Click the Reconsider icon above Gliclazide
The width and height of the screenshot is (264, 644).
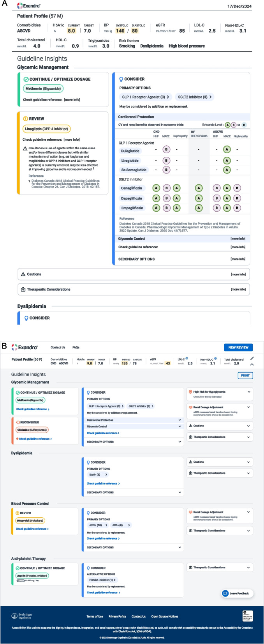tap(18, 422)
